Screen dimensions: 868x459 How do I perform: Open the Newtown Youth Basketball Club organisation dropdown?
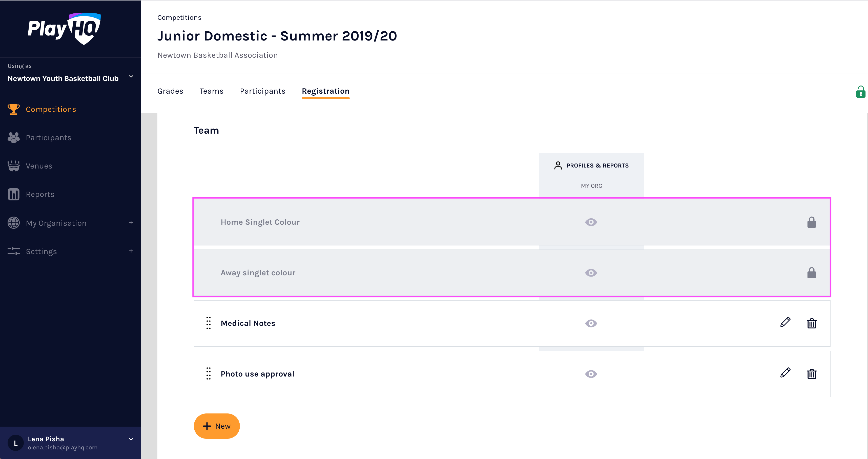coord(131,77)
